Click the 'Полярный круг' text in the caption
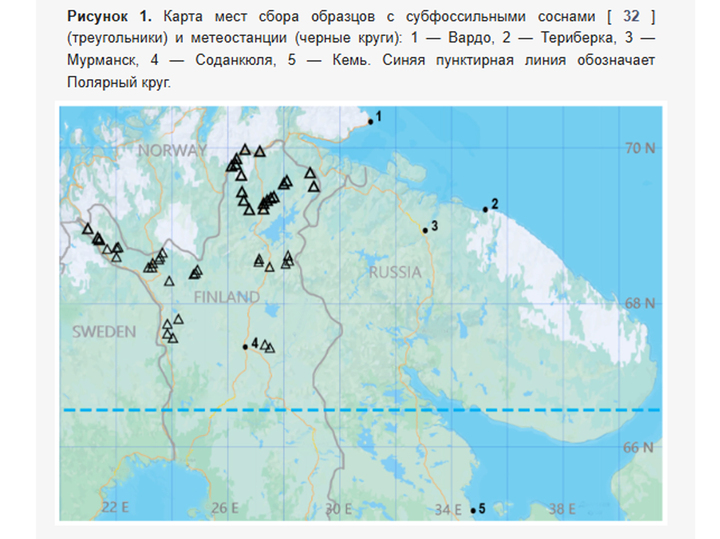This screenshot has width=720, height=539. tap(118, 83)
